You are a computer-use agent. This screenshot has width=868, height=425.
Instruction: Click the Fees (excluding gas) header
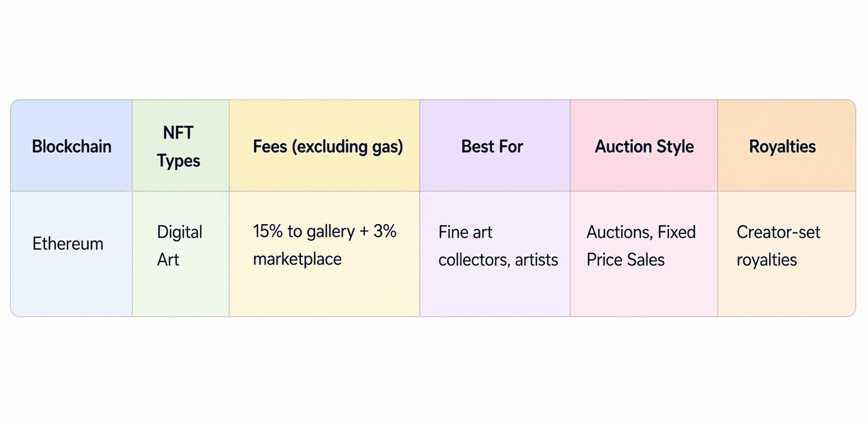click(324, 146)
